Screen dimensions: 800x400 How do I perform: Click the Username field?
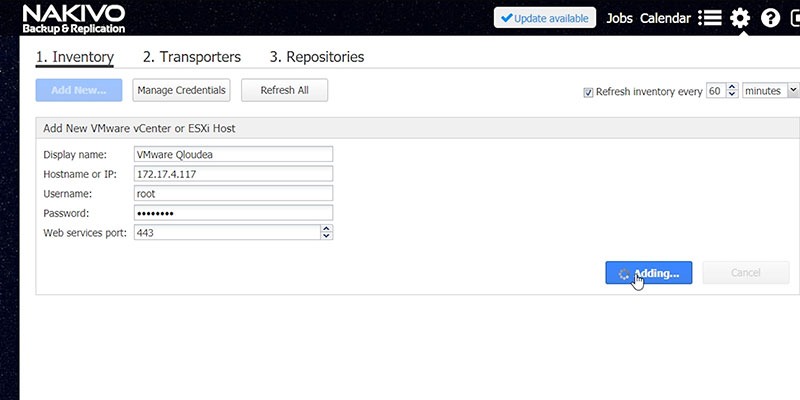[x=234, y=193]
